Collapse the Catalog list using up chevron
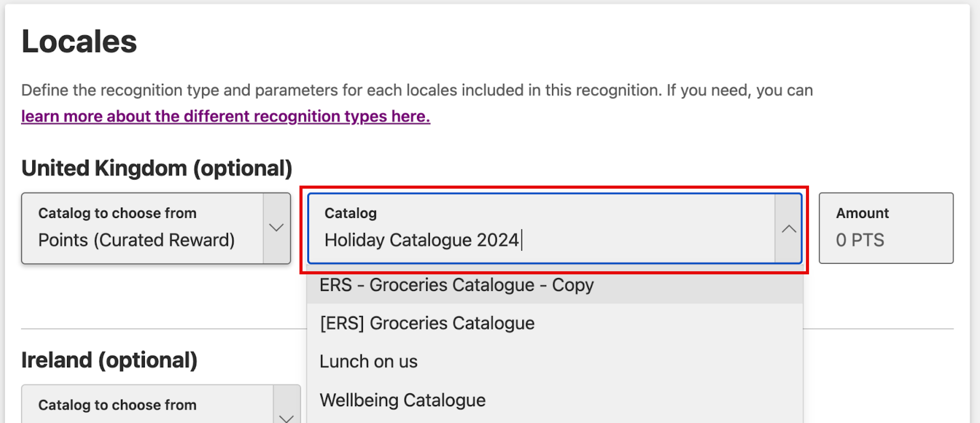980x423 pixels. click(x=789, y=229)
